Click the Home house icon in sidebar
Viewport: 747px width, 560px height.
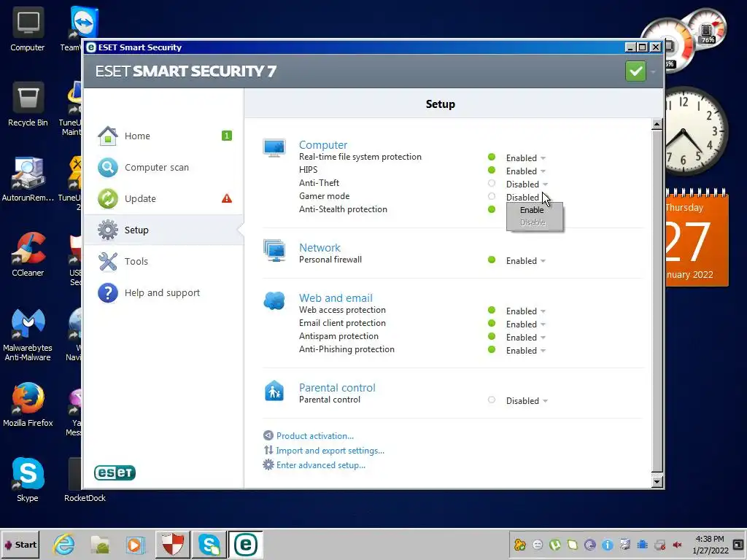(108, 136)
